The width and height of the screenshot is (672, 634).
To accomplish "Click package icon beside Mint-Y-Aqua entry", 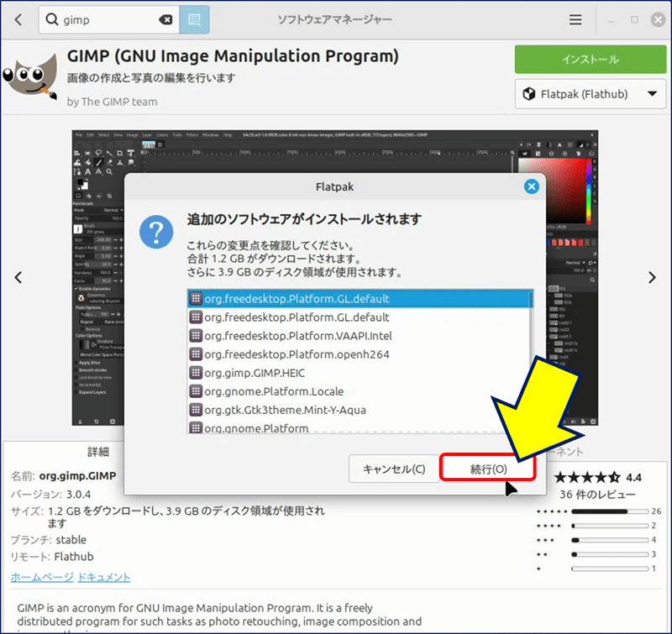I will (196, 410).
